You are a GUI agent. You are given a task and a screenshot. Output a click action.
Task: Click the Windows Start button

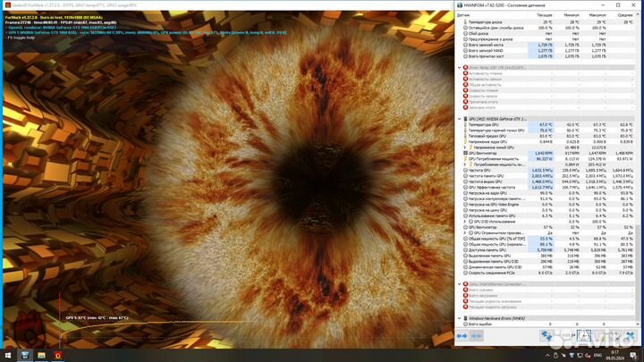pyautogui.click(x=8, y=355)
